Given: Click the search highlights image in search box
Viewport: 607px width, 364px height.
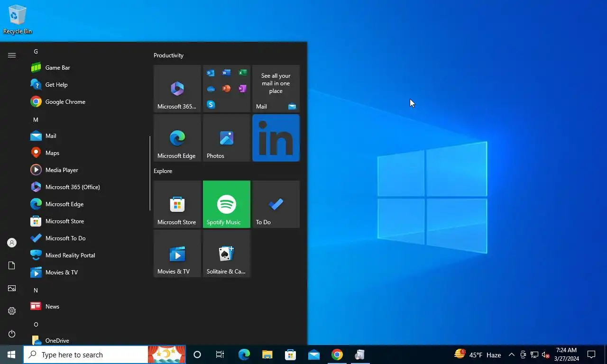Looking at the screenshot, I should [166, 355].
